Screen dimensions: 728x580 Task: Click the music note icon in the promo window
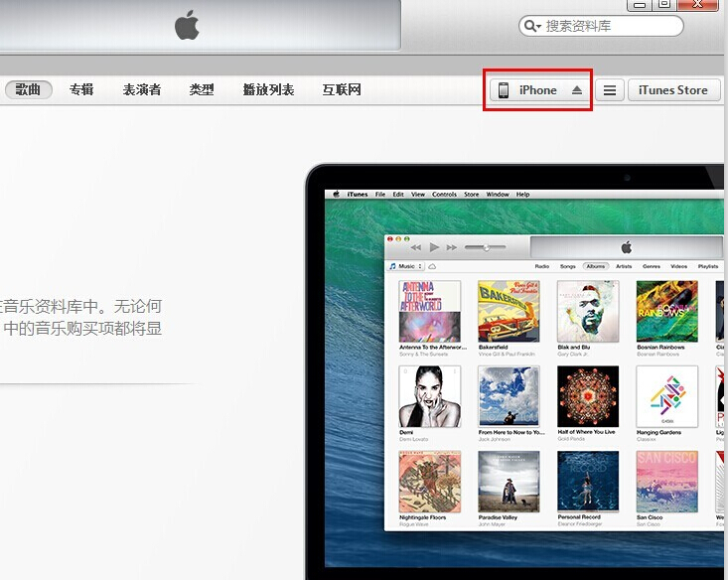coord(392,266)
